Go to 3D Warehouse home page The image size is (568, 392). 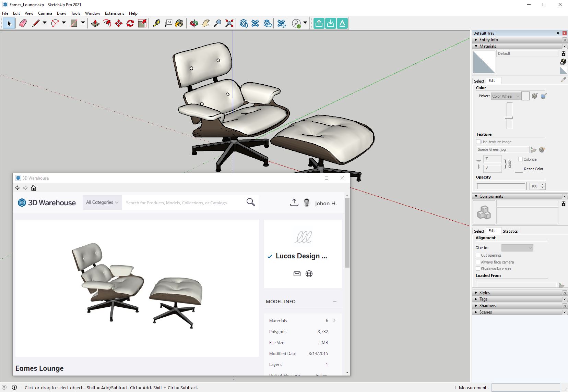(x=34, y=188)
